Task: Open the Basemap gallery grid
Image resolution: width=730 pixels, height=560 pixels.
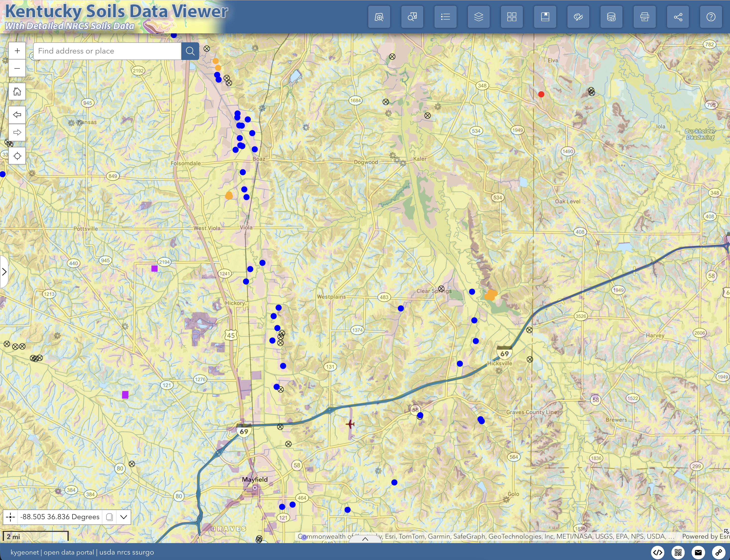Action: [x=512, y=17]
